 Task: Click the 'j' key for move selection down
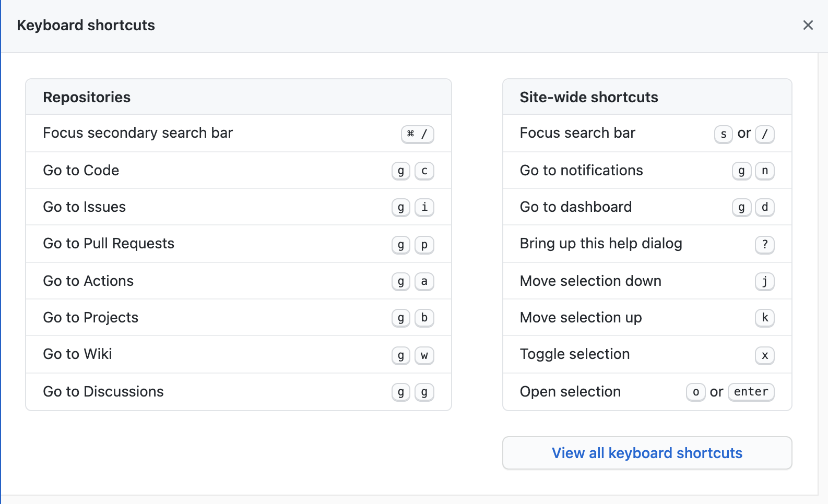[765, 281]
